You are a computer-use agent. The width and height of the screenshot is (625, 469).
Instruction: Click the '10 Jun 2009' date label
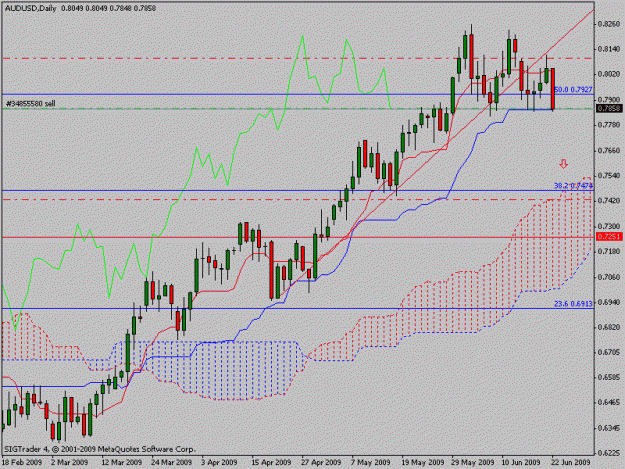pyautogui.click(x=521, y=463)
